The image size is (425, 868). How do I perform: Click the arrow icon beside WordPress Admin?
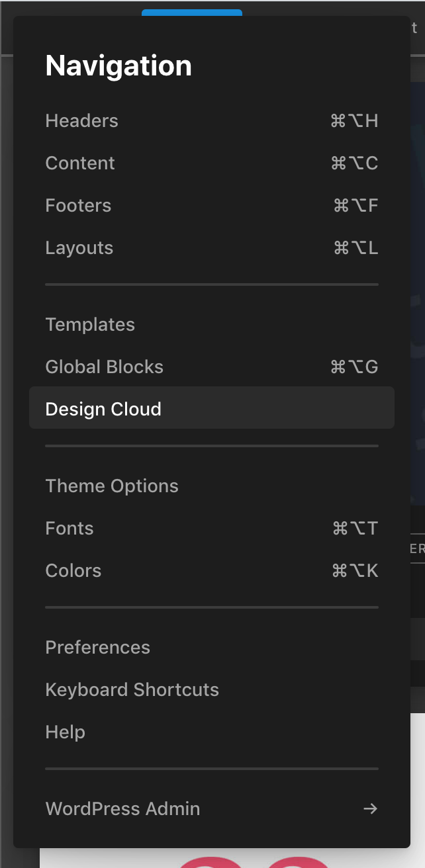pyautogui.click(x=371, y=808)
